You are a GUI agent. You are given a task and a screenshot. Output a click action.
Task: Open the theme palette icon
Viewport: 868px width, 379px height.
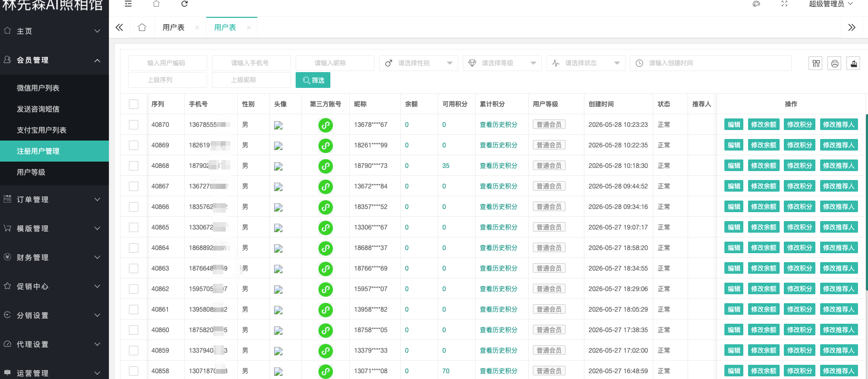[756, 4]
